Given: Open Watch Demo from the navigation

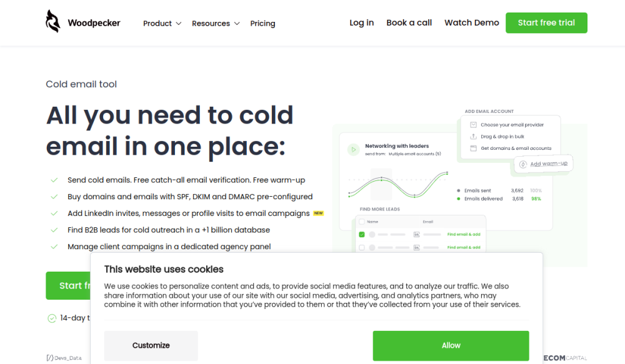Looking at the screenshot, I should point(471,22).
